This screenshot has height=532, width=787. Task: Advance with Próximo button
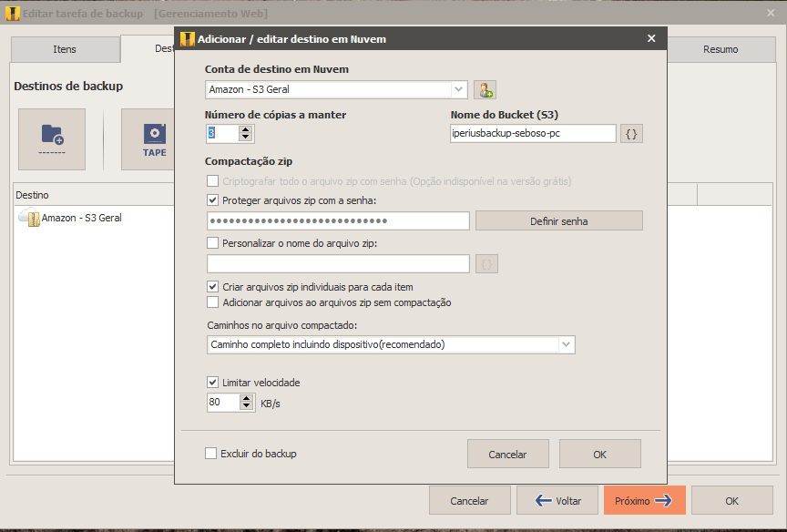coord(645,500)
